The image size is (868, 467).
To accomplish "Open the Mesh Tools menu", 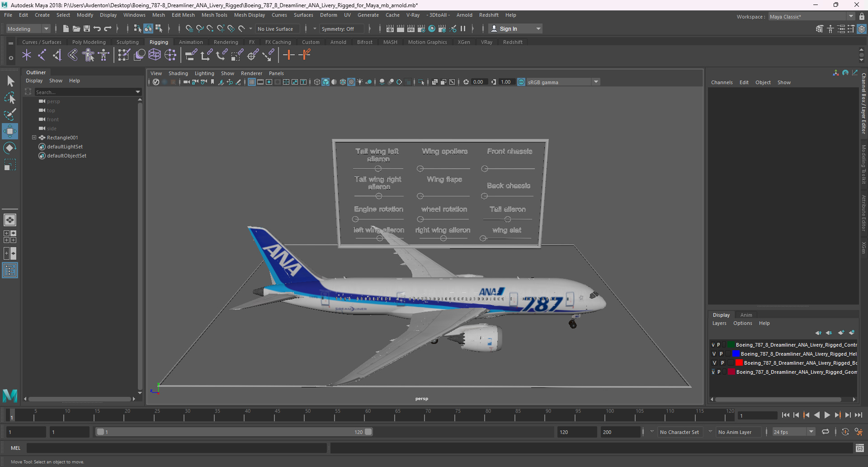I will [x=214, y=15].
